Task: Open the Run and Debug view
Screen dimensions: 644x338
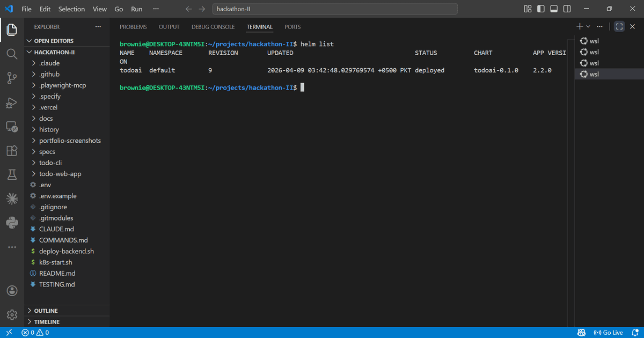Action: 12,102
